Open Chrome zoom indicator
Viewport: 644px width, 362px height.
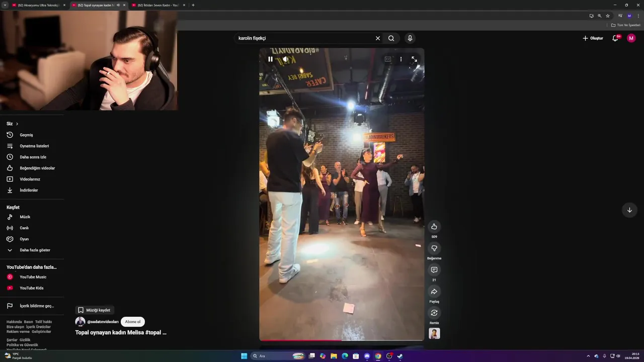pyautogui.click(x=600, y=16)
